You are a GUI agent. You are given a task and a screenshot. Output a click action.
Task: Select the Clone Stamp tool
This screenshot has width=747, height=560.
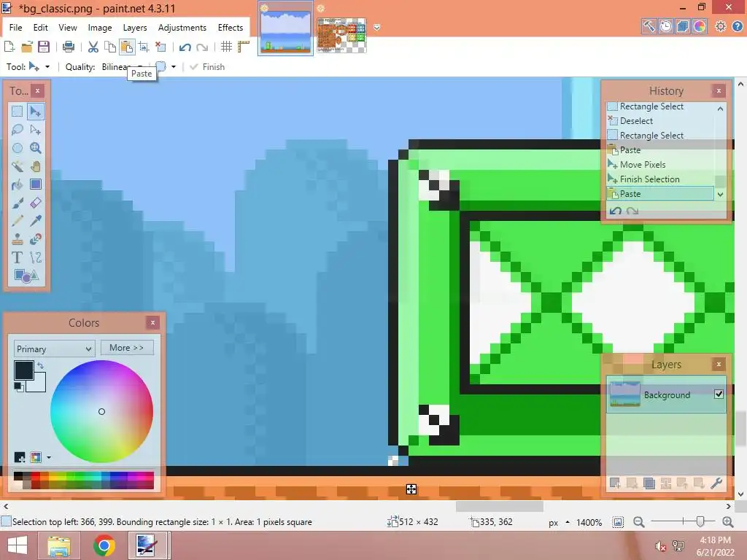pyautogui.click(x=18, y=239)
